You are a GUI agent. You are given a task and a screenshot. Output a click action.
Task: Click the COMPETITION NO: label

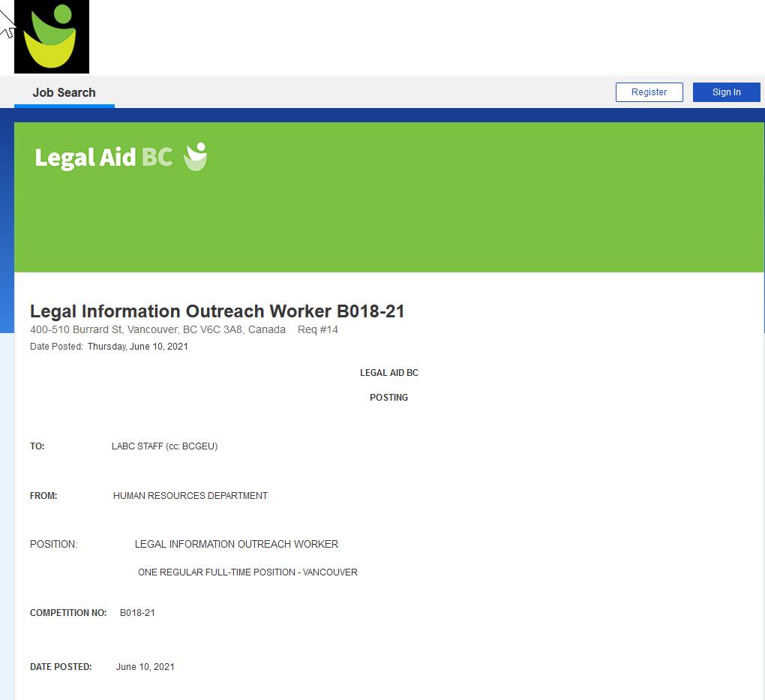pos(68,613)
